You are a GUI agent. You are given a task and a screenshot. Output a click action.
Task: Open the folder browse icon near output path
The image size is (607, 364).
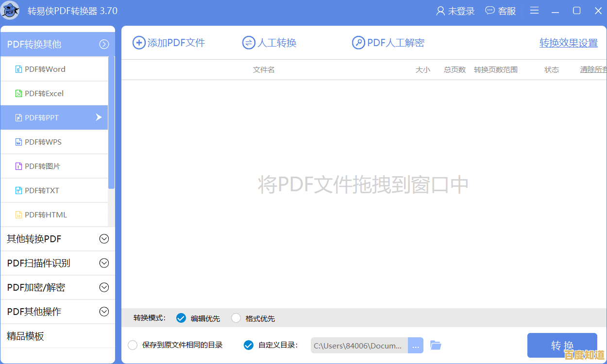(x=436, y=345)
